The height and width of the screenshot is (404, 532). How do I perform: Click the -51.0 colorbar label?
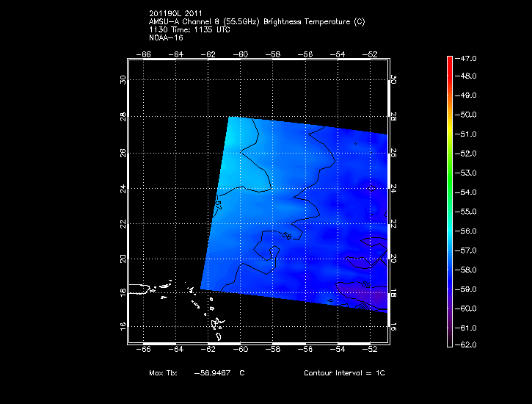465,134
